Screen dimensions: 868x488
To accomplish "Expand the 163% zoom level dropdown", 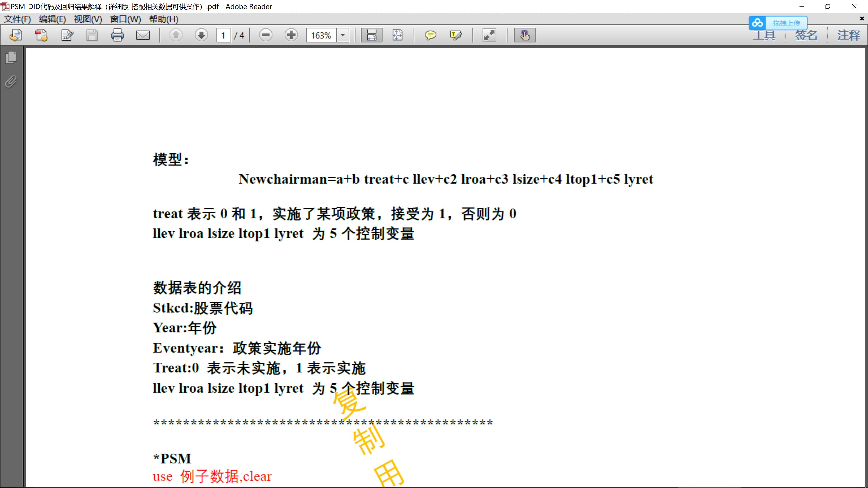I will (x=343, y=35).
